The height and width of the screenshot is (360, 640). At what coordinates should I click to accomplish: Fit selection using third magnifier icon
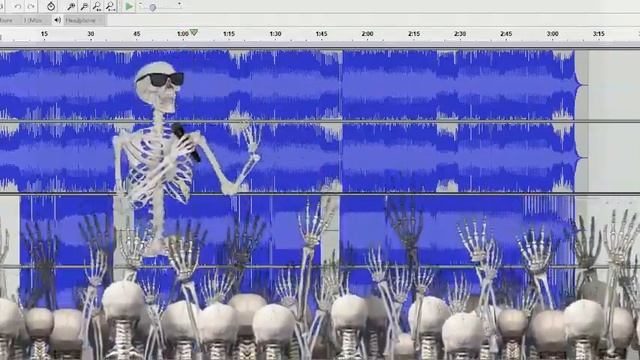(x=97, y=6)
